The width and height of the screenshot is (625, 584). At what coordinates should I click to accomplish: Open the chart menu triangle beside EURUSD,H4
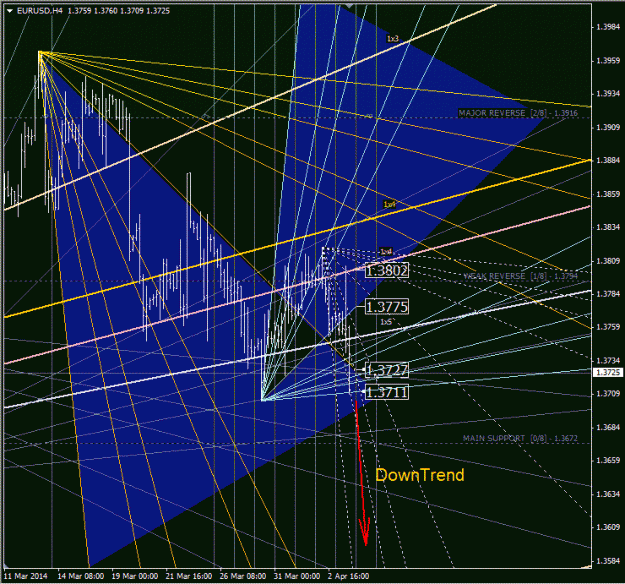10,11
